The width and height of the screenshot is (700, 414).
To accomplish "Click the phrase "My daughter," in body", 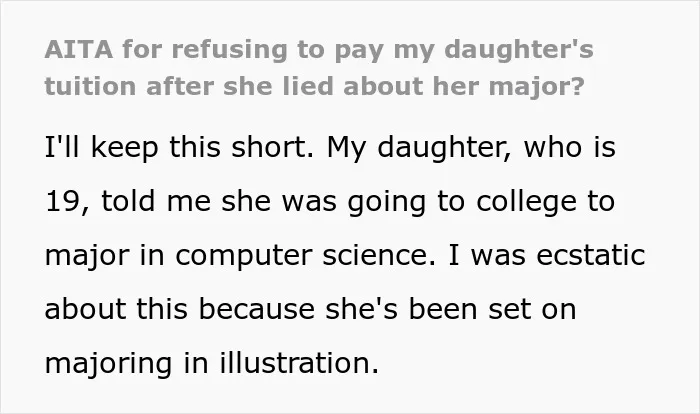I will pyautogui.click(x=419, y=148).
